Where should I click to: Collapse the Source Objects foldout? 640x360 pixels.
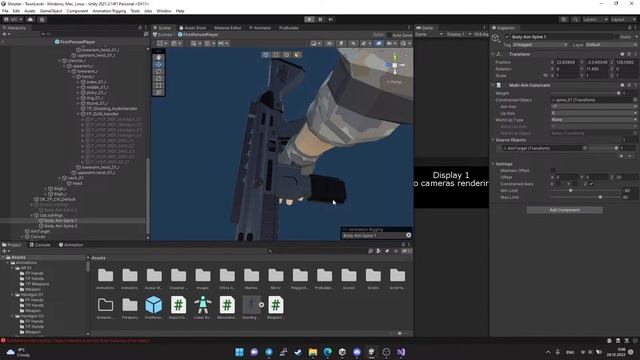pyautogui.click(x=493, y=140)
